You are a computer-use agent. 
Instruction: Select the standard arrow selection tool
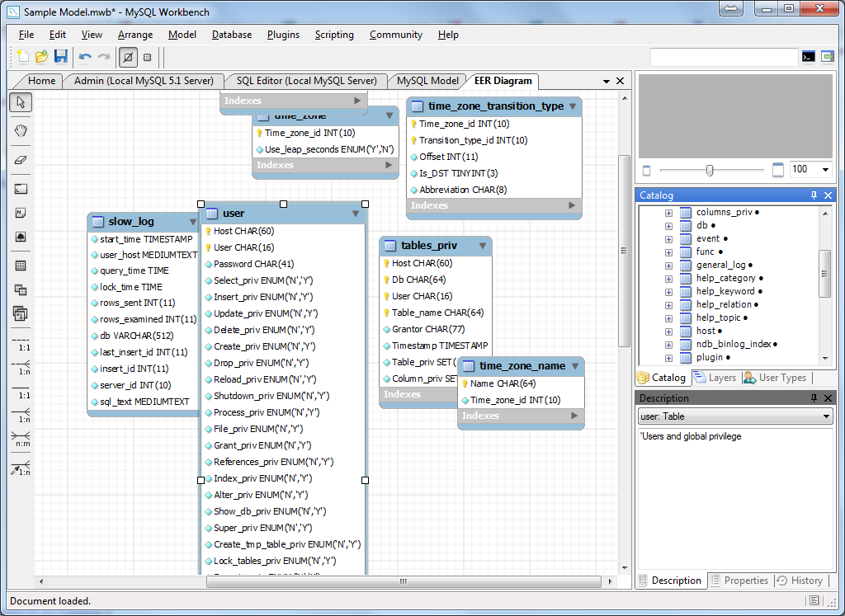20,103
